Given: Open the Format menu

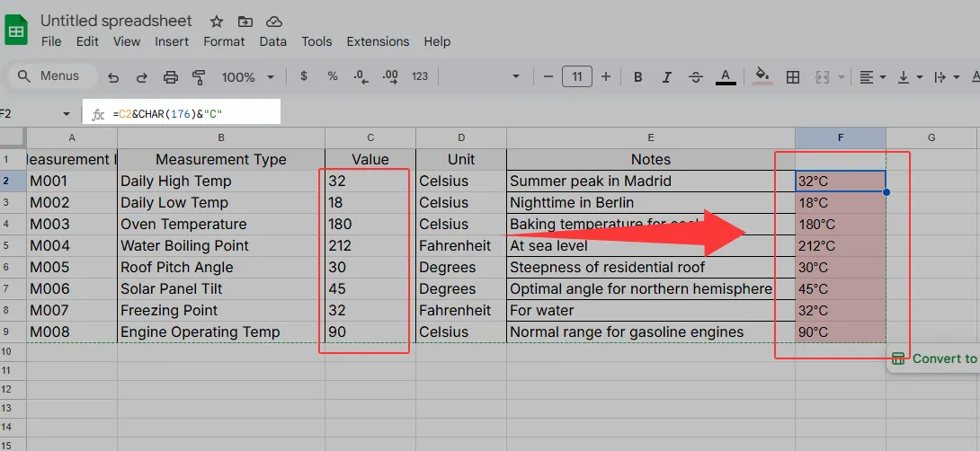Looking at the screenshot, I should [224, 41].
